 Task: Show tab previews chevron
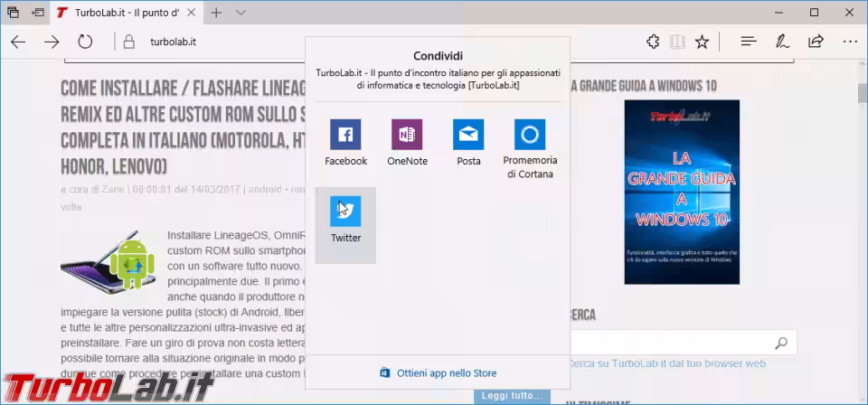pos(241,12)
